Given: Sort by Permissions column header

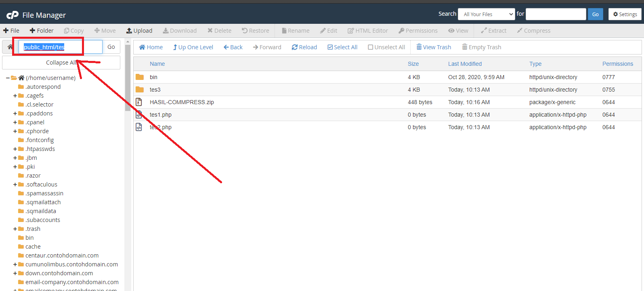Looking at the screenshot, I should [x=618, y=64].
